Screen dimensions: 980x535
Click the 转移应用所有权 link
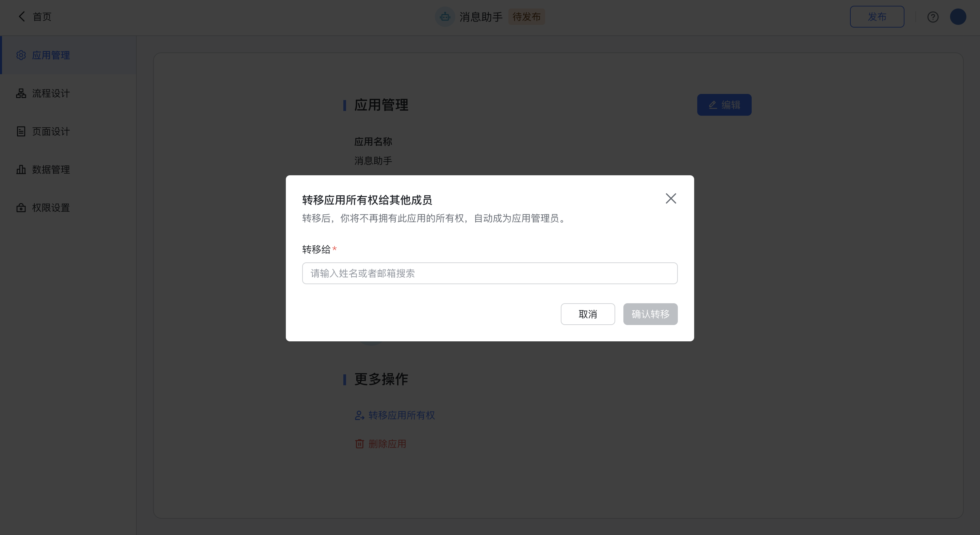click(402, 415)
